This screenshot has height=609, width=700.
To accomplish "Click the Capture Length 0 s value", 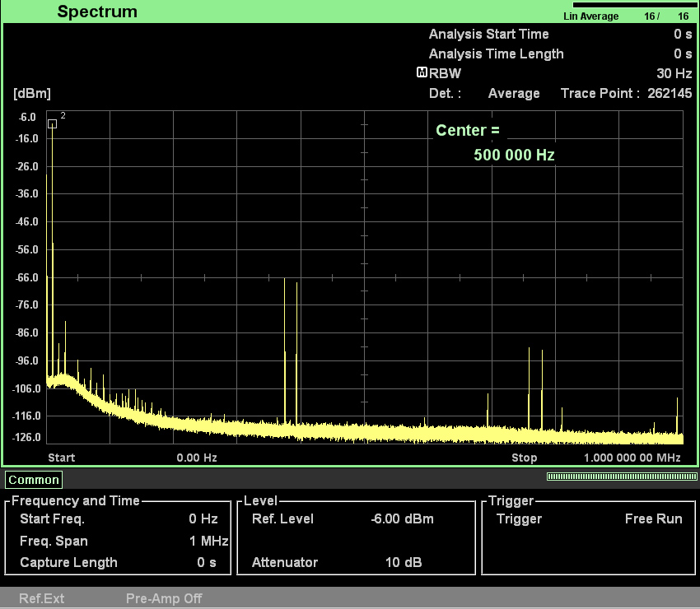I will tap(207, 562).
